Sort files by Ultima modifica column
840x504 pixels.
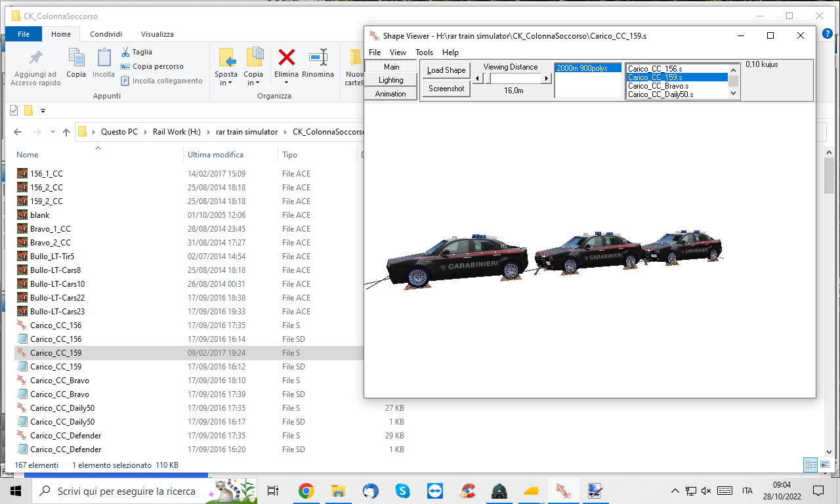[215, 155]
